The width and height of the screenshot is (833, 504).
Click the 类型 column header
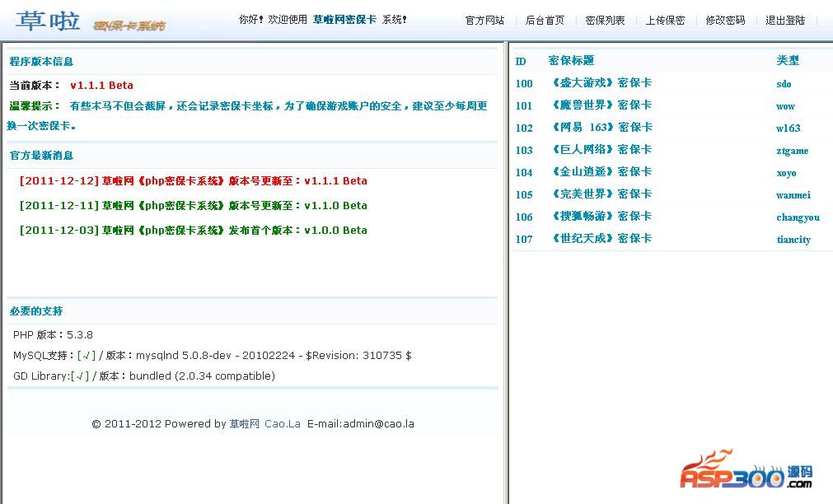pos(788,61)
